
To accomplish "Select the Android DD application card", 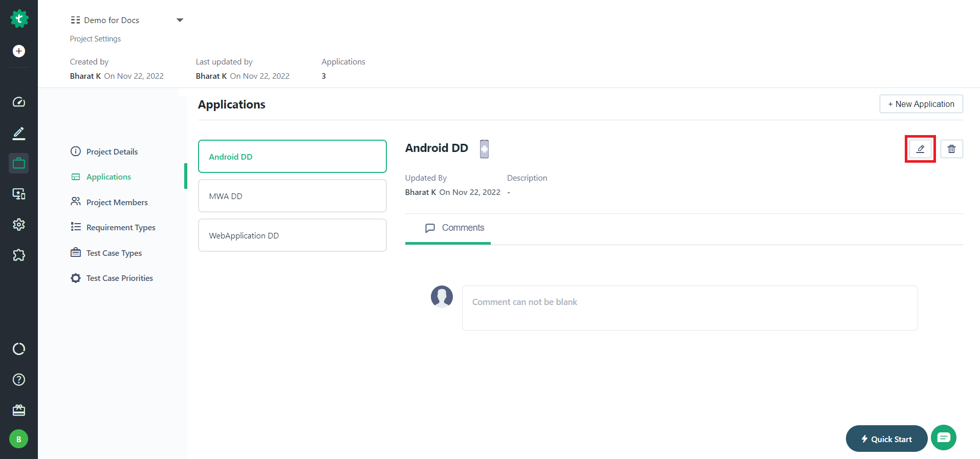I will [292, 157].
